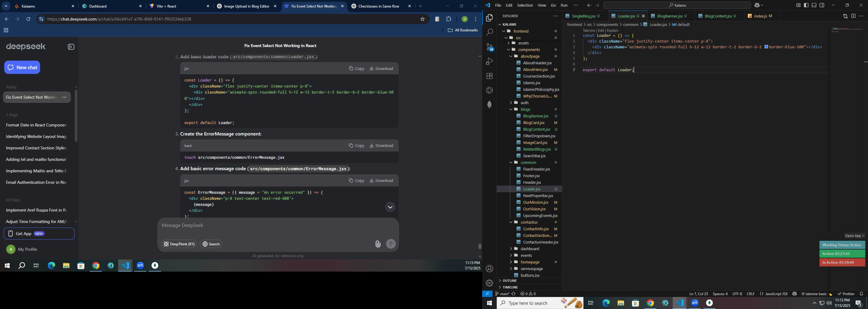Click the DeepSeek history list scrollbar

coord(76,116)
